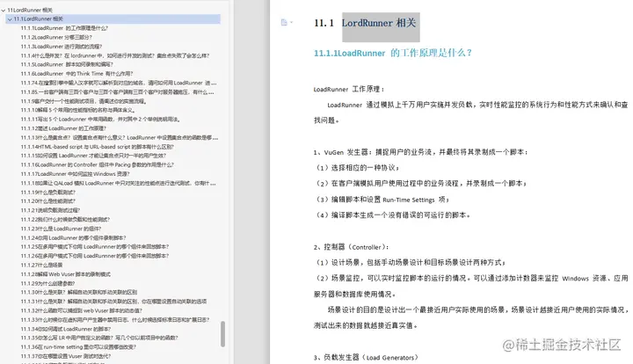Collapse the '11.1LordRunner 相关' subsection chevron
This screenshot has height=364, width=633.
pyautogui.click(x=10, y=19)
